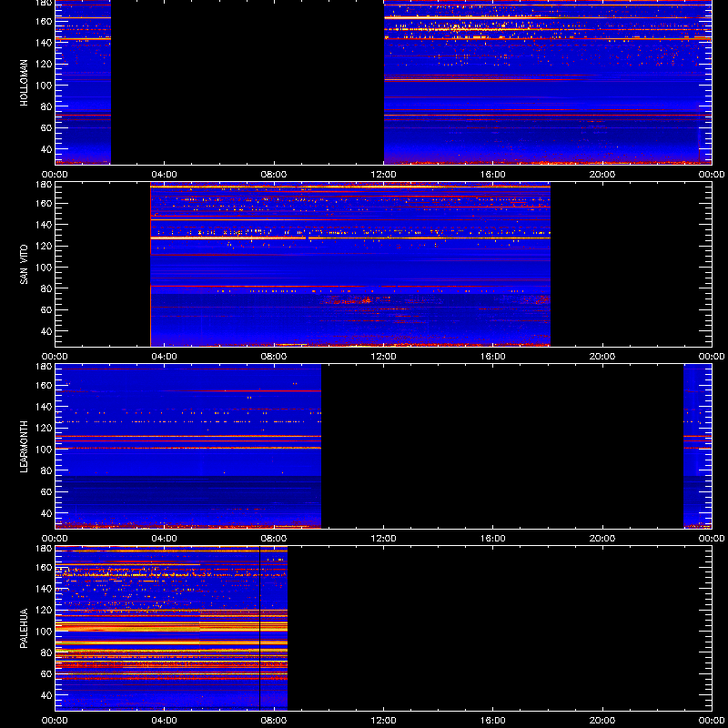Image resolution: width=728 pixels, height=728 pixels.
Task: Click the LEARMONTH station label
Action: pos(25,447)
